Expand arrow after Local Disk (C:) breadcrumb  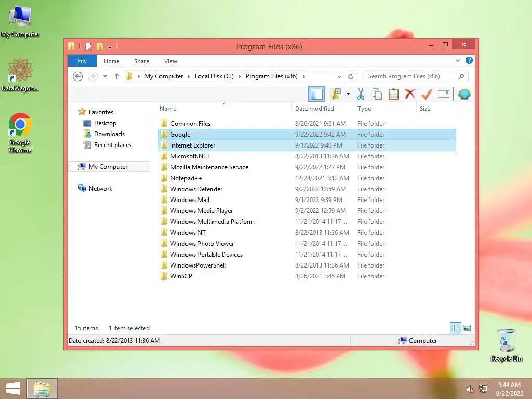[240, 76]
